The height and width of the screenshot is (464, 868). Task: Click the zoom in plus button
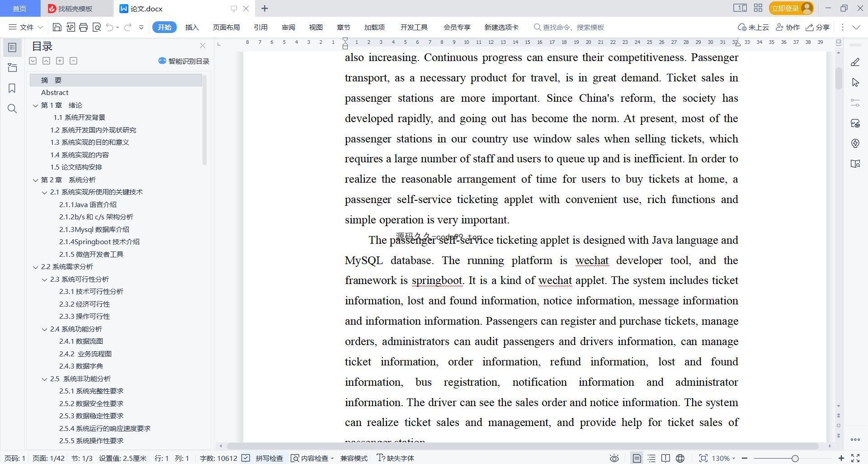coord(841,458)
